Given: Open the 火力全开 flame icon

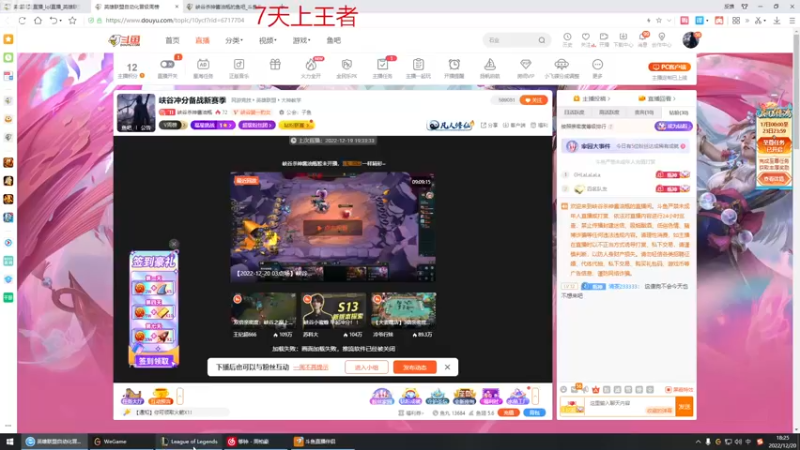Looking at the screenshot, I should pyautogui.click(x=311, y=64).
